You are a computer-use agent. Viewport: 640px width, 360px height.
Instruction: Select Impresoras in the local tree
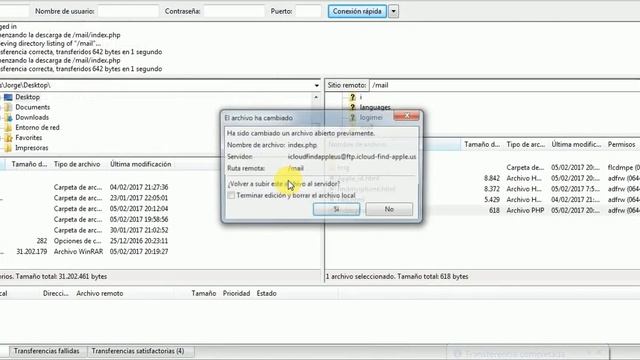point(31,148)
